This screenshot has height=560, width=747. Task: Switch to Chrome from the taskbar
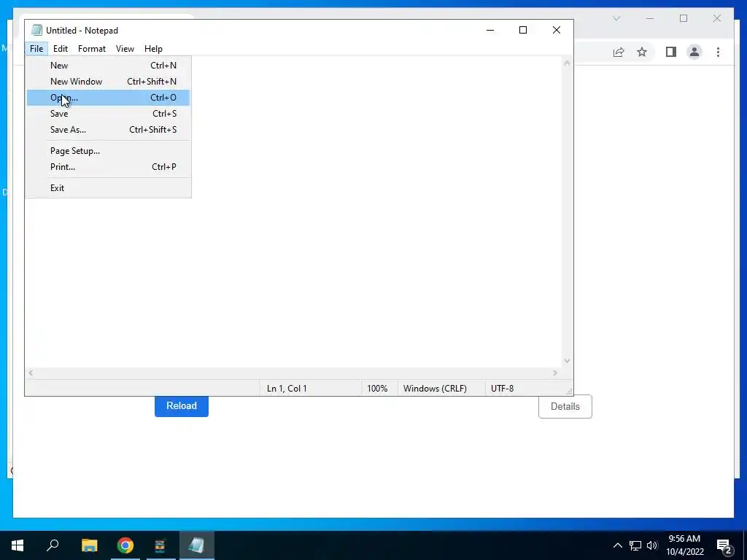tap(125, 545)
